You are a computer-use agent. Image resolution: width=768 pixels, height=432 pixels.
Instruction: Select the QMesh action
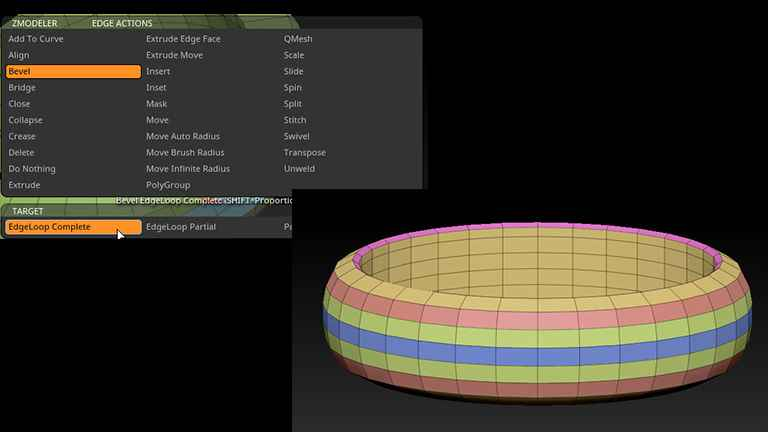coord(298,39)
